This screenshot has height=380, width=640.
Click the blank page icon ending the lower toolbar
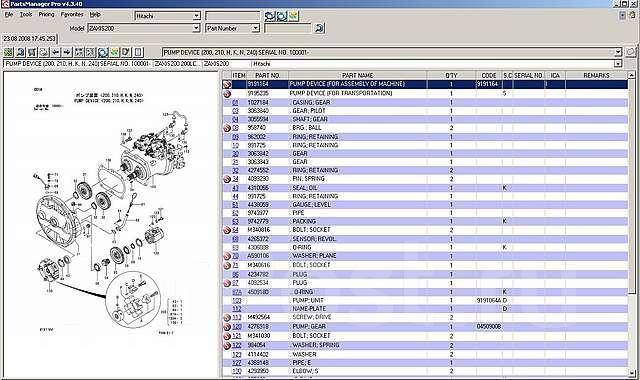[138, 52]
